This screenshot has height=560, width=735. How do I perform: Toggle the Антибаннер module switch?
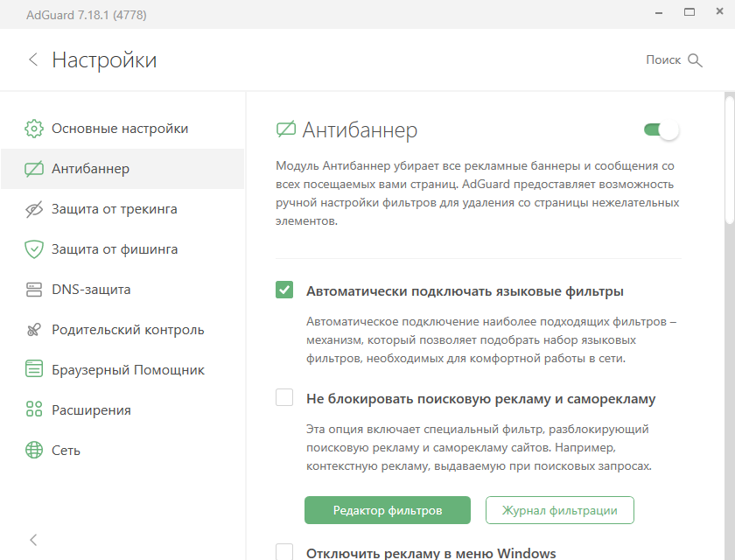[661, 129]
